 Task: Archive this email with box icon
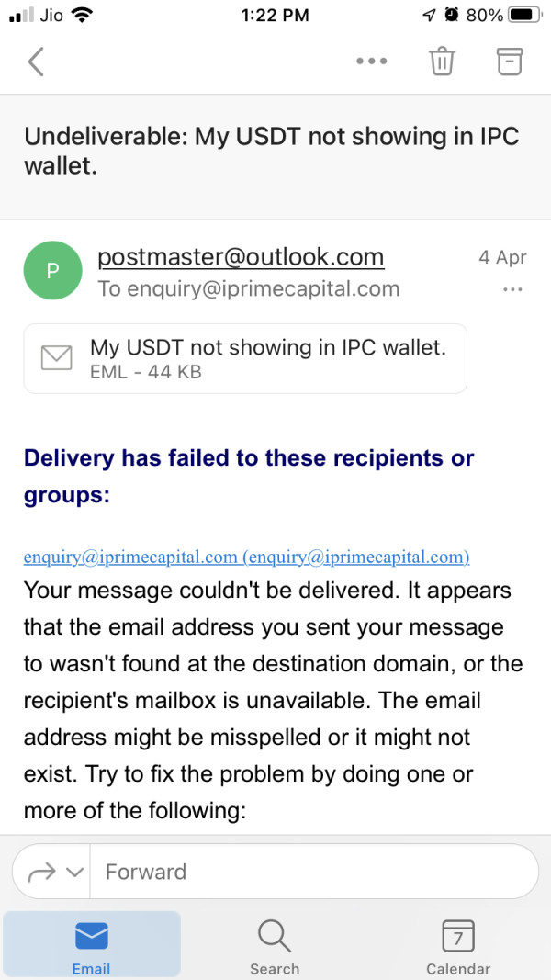509,62
